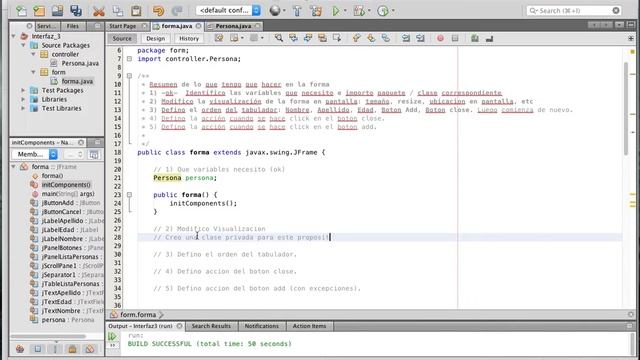640x360 pixels.
Task: Collapse the controller package node
Action: [x=33, y=54]
